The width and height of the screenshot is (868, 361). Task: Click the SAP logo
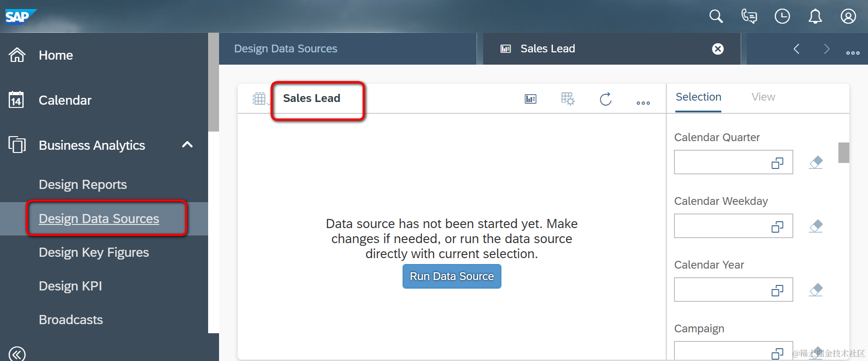pos(20,17)
